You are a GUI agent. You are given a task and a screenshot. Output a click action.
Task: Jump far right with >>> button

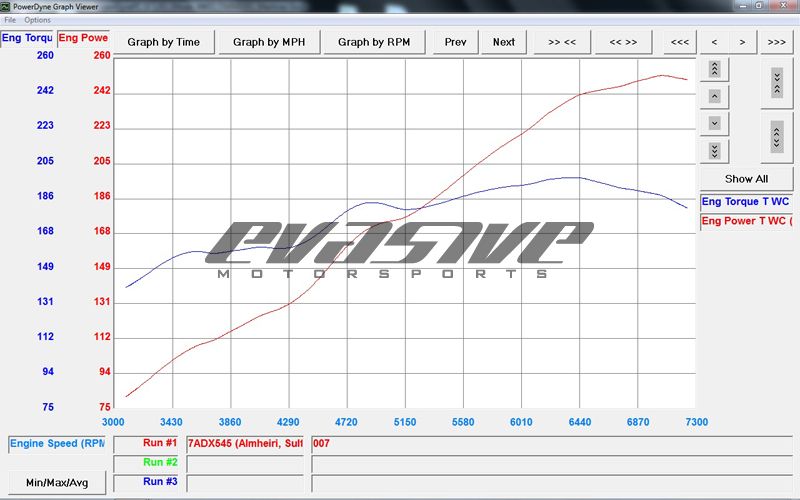[777, 42]
